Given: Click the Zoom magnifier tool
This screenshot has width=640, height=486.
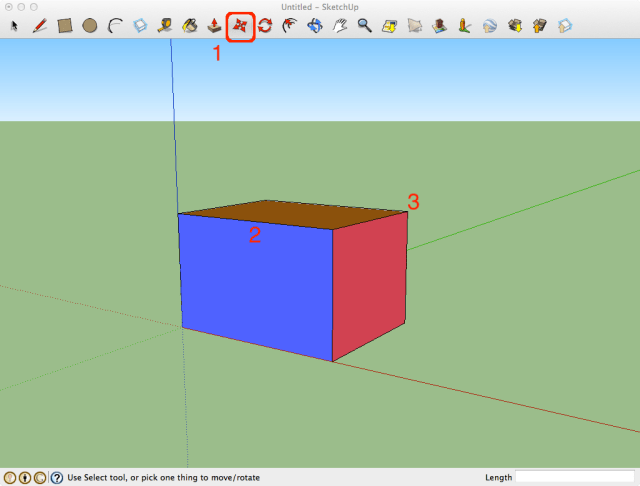Looking at the screenshot, I should (365, 26).
